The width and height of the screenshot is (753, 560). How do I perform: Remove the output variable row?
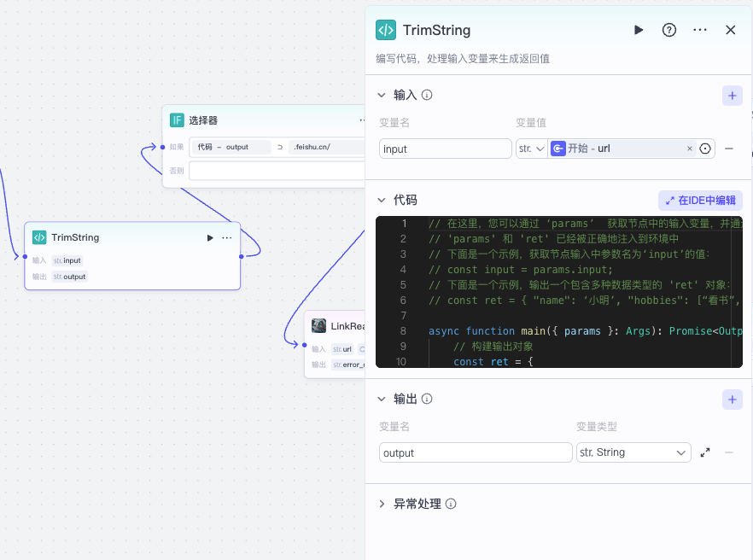[728, 452]
